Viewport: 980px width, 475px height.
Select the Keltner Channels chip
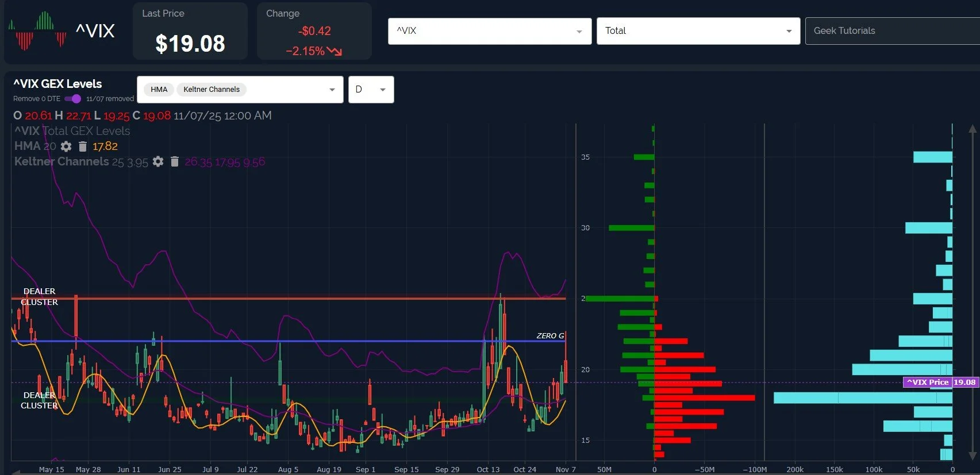coord(212,90)
